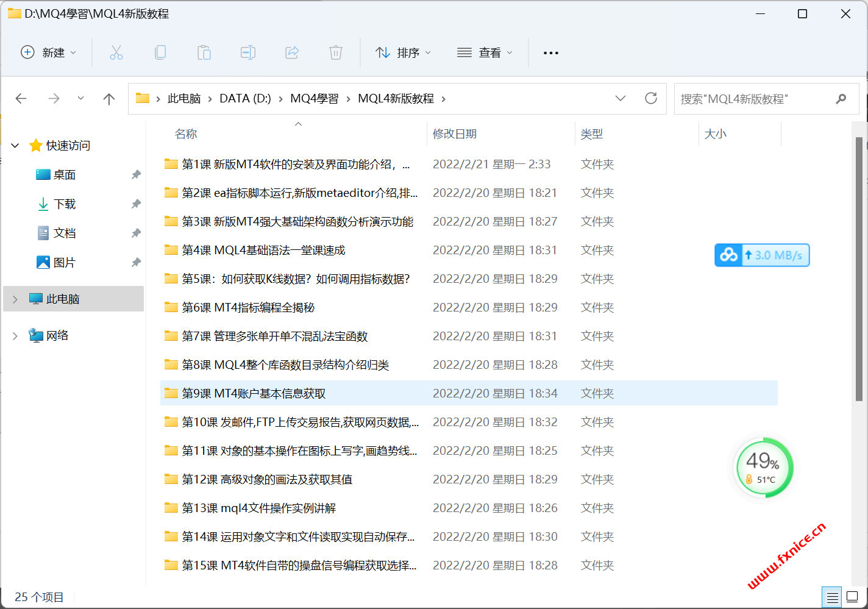Select 下载 in quick access
The width and height of the screenshot is (868, 609).
point(65,204)
